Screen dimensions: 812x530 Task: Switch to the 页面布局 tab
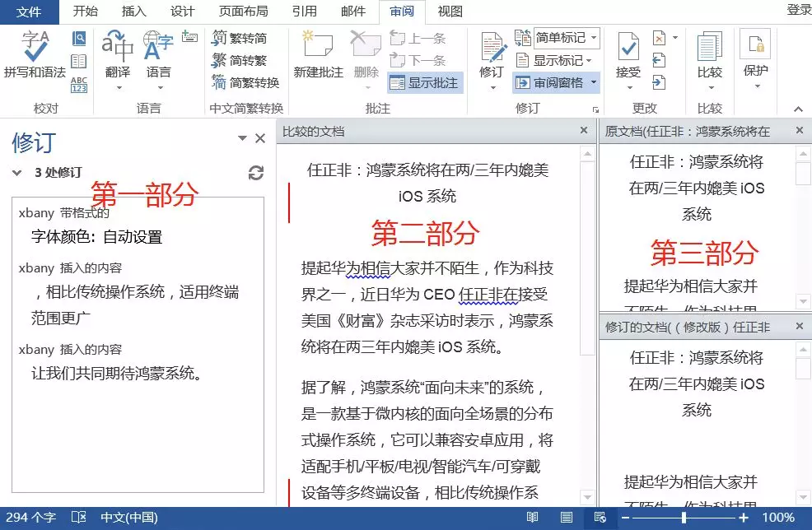click(244, 12)
